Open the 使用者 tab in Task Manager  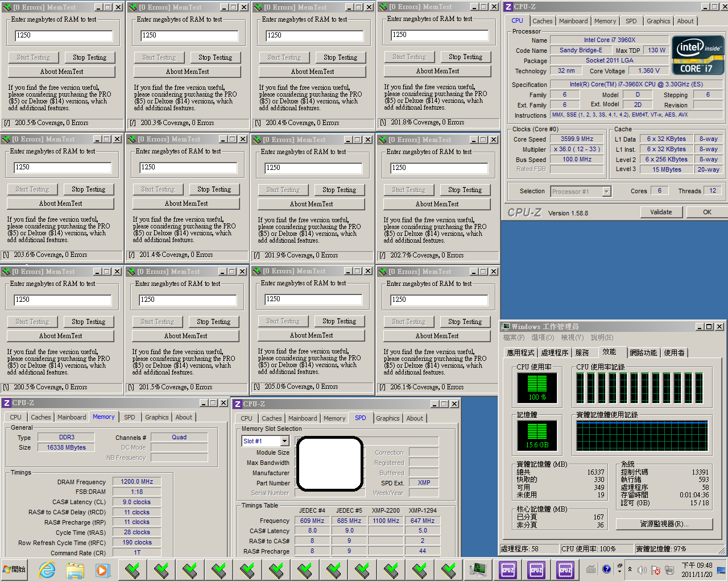(x=674, y=353)
